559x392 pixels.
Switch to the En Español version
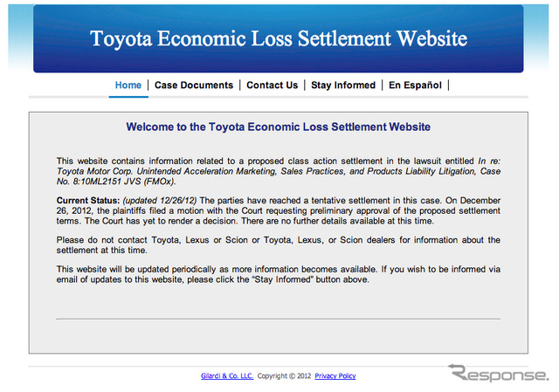(x=415, y=86)
